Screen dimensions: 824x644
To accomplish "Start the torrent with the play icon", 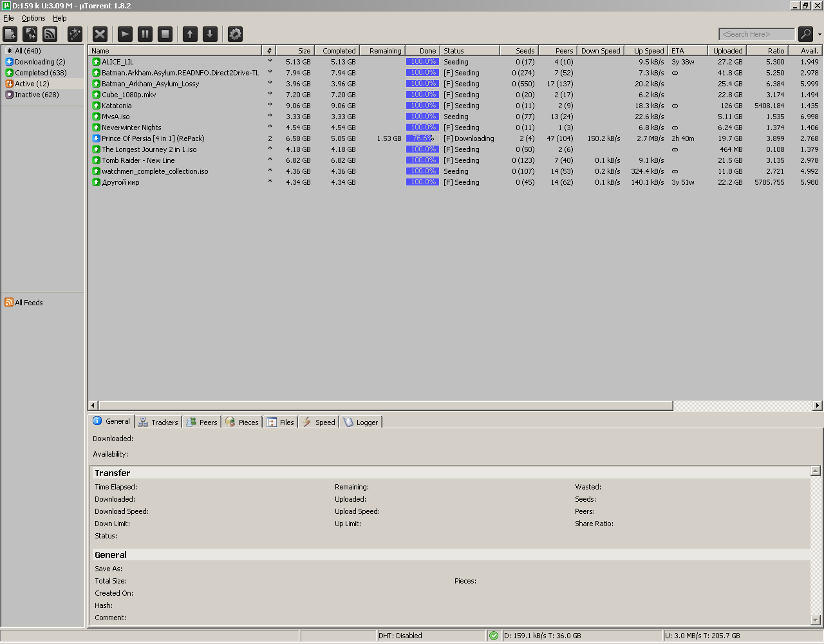I will [x=126, y=34].
